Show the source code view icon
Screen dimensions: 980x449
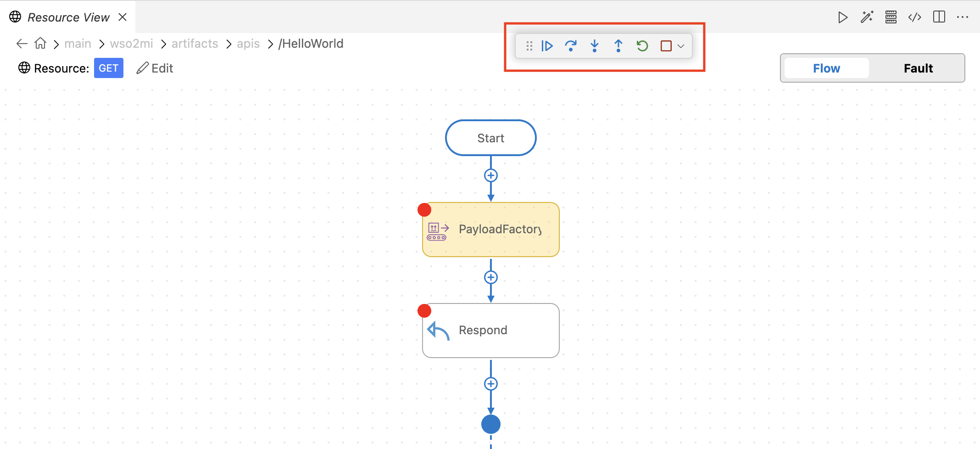915,17
